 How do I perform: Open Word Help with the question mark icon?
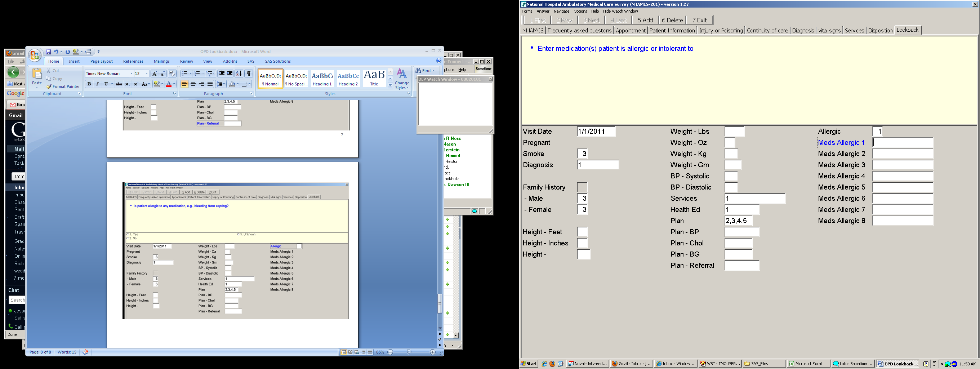(438, 61)
